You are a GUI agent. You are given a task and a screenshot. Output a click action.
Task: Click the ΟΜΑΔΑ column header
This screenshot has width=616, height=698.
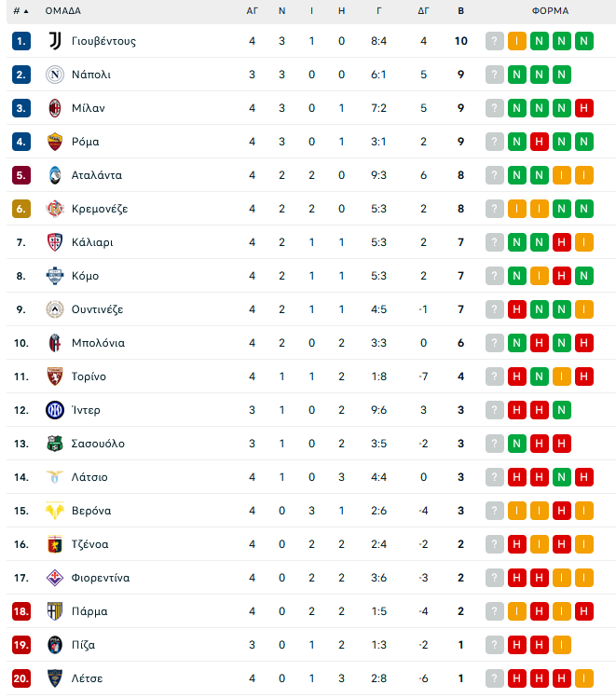tap(63, 11)
